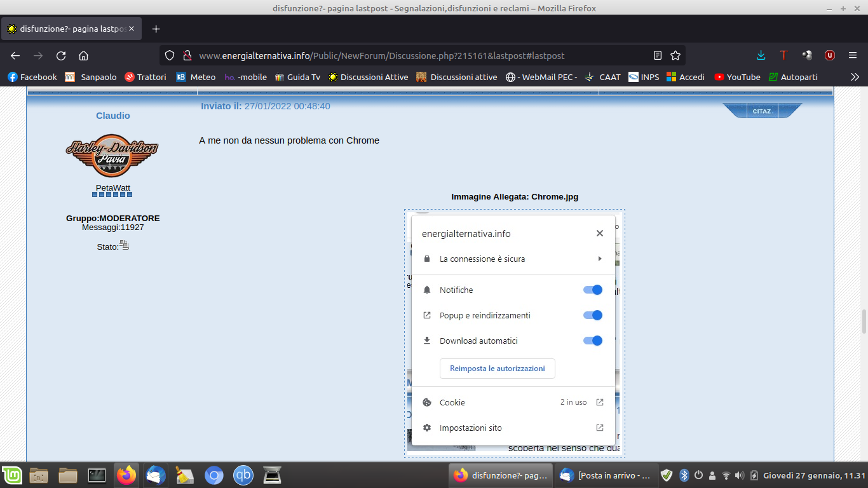Toggle Popup e reindirizzamenti switch
Image resolution: width=868 pixels, height=488 pixels.
[x=593, y=315]
